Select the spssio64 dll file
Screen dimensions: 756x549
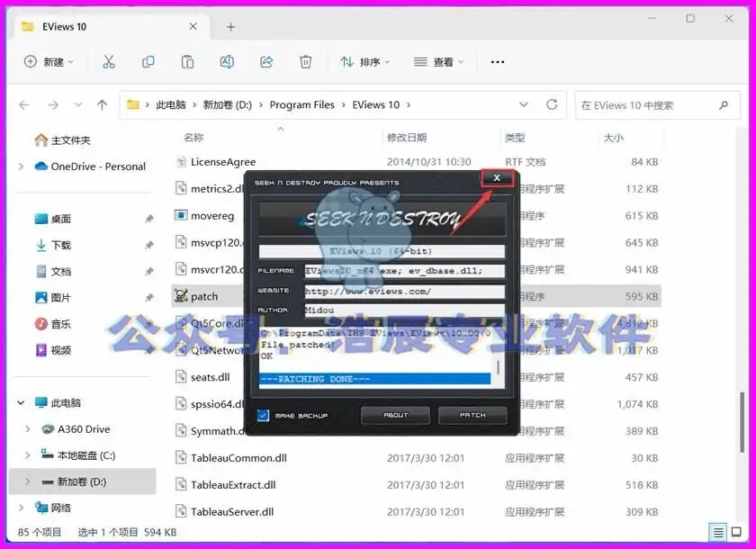pyautogui.click(x=217, y=404)
